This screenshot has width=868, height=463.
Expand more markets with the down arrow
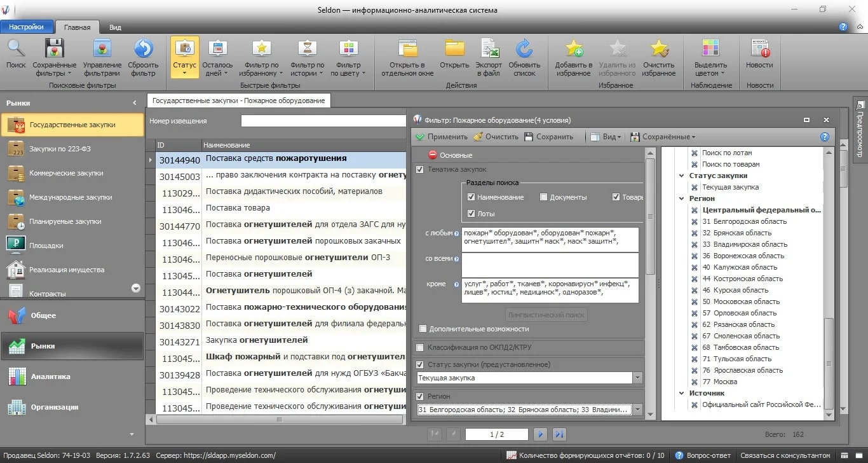pos(135,288)
